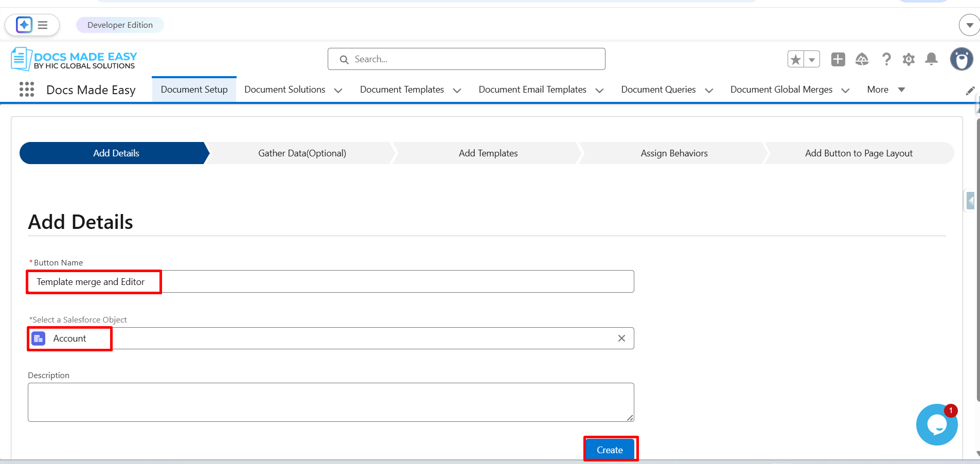This screenshot has width=980, height=464.
Task: Clear the selected Account object
Action: click(621, 338)
